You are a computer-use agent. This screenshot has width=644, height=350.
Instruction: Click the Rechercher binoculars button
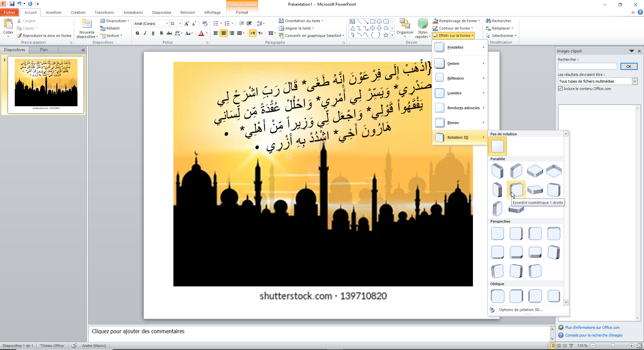click(498, 21)
